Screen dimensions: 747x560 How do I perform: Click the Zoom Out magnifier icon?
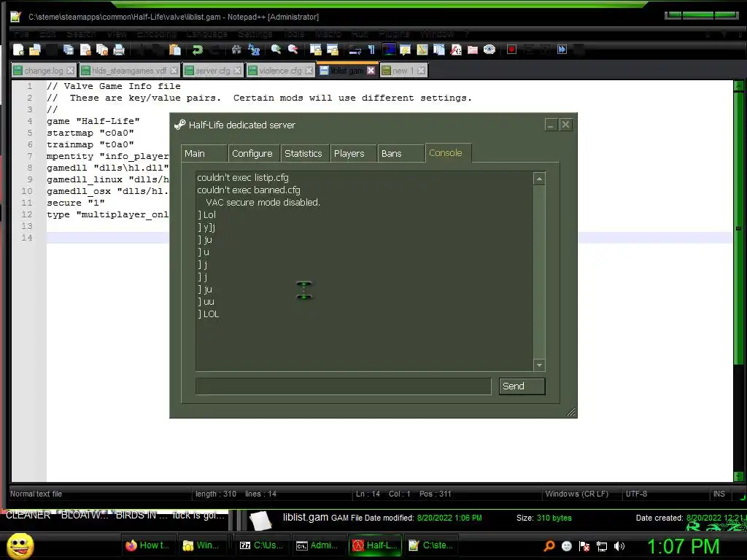293,50
